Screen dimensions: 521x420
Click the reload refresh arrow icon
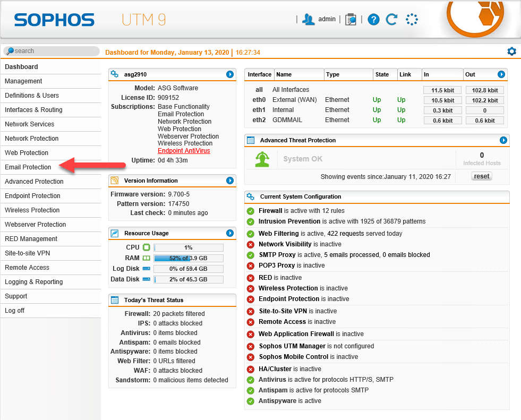pos(391,20)
